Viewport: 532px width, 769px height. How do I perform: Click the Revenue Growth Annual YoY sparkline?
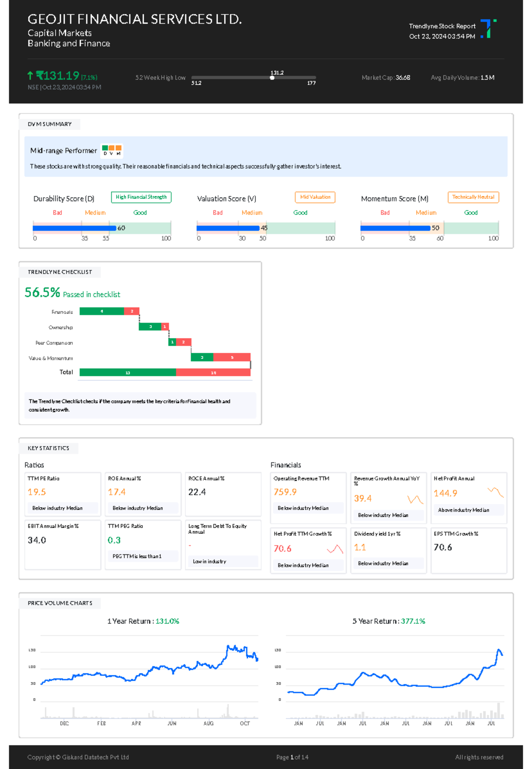coord(415,500)
